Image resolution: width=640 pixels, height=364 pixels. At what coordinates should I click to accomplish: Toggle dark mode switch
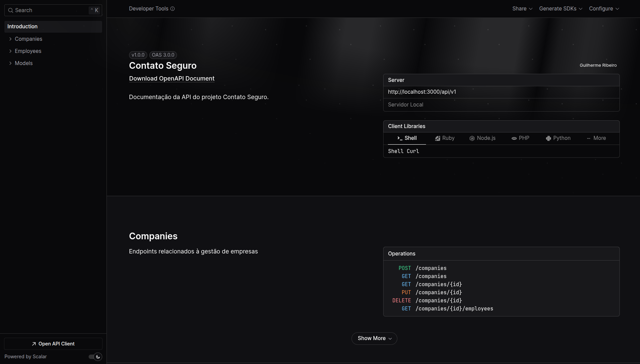click(x=95, y=357)
